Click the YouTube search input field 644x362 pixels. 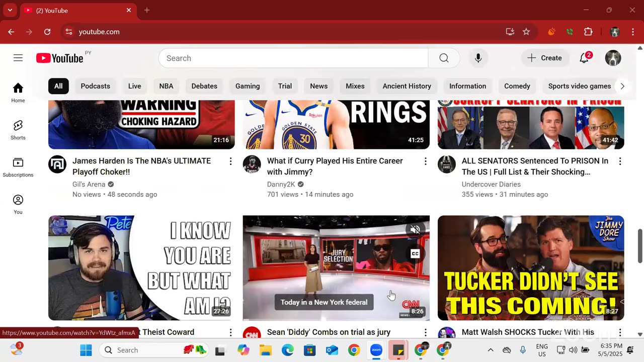(293, 58)
